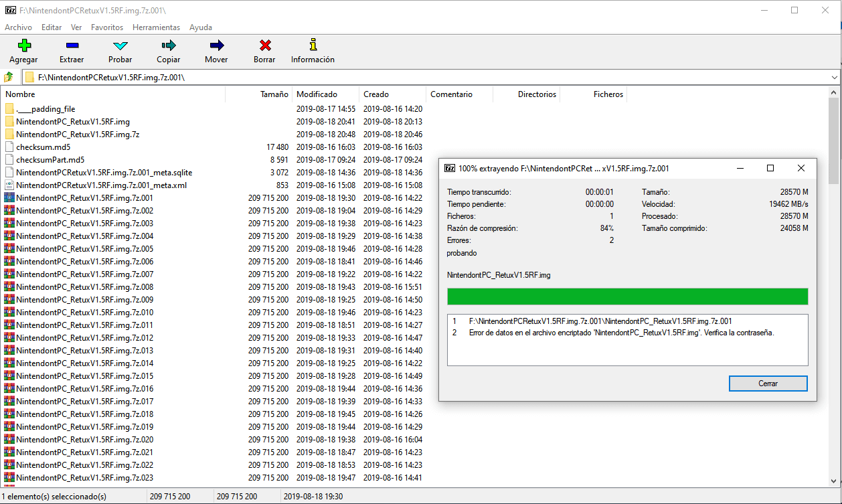
Task: Click the Agregar (add) green plus icon
Action: pyautogui.click(x=24, y=46)
